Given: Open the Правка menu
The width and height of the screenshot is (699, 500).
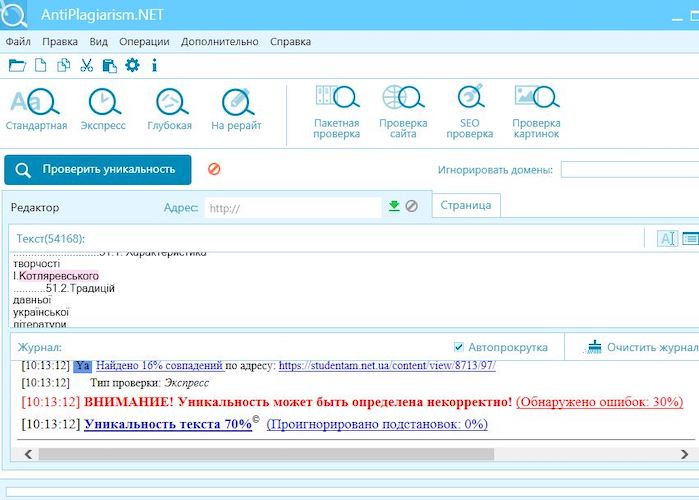Looking at the screenshot, I should coord(60,42).
